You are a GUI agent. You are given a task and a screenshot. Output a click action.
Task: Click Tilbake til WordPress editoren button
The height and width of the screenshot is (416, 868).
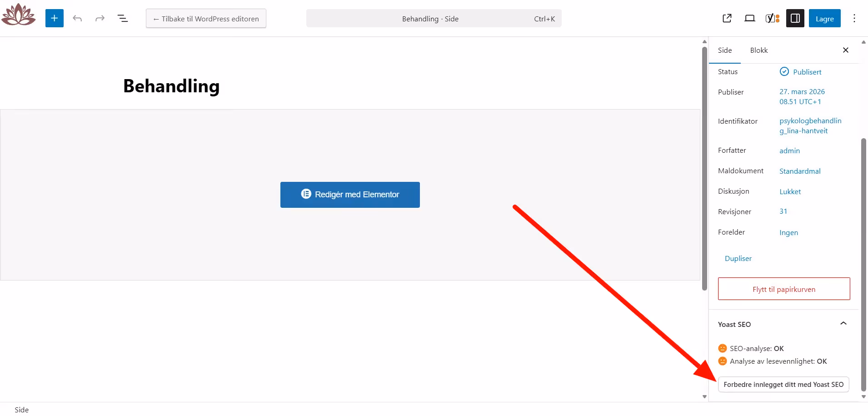(x=206, y=19)
